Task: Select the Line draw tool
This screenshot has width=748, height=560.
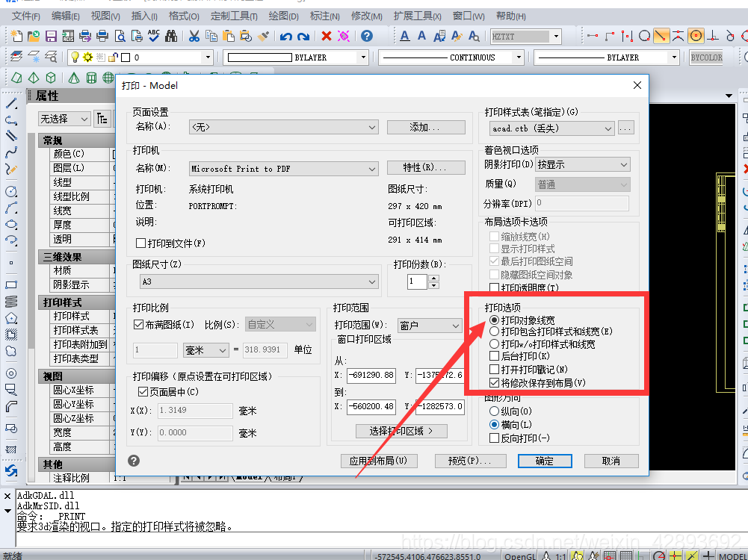Action: point(11,104)
